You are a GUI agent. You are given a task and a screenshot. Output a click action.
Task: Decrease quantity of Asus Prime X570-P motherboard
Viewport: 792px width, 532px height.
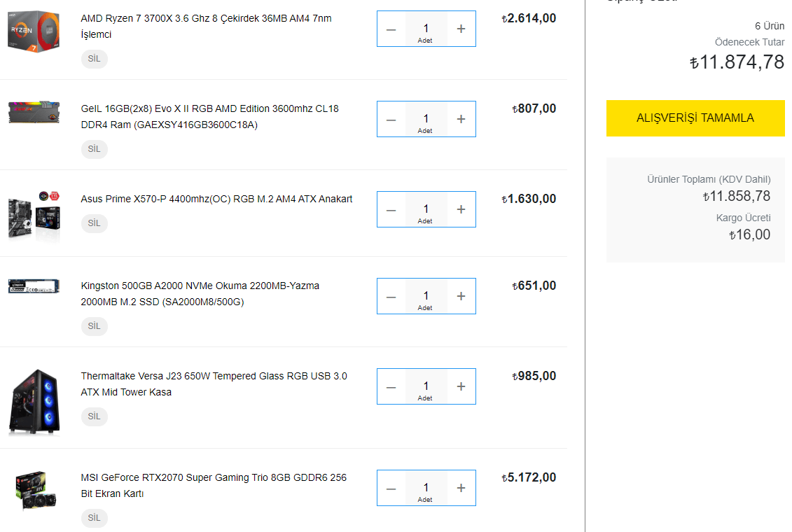(x=391, y=209)
